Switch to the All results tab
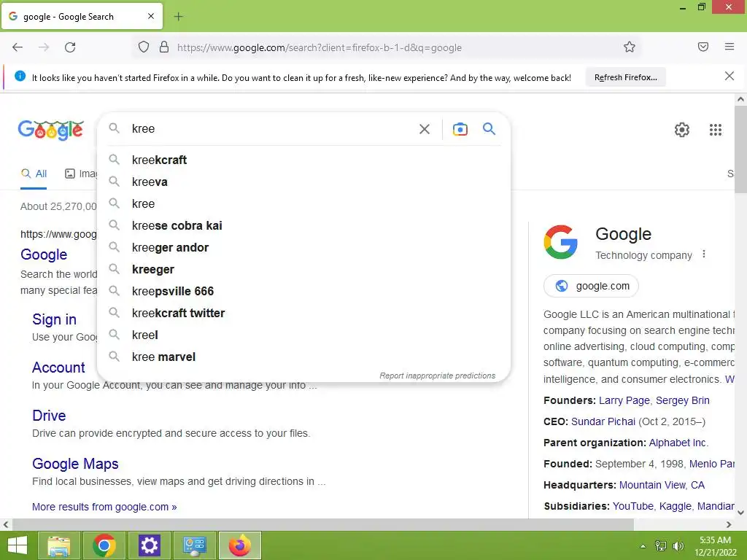The image size is (747, 560). 34,174
